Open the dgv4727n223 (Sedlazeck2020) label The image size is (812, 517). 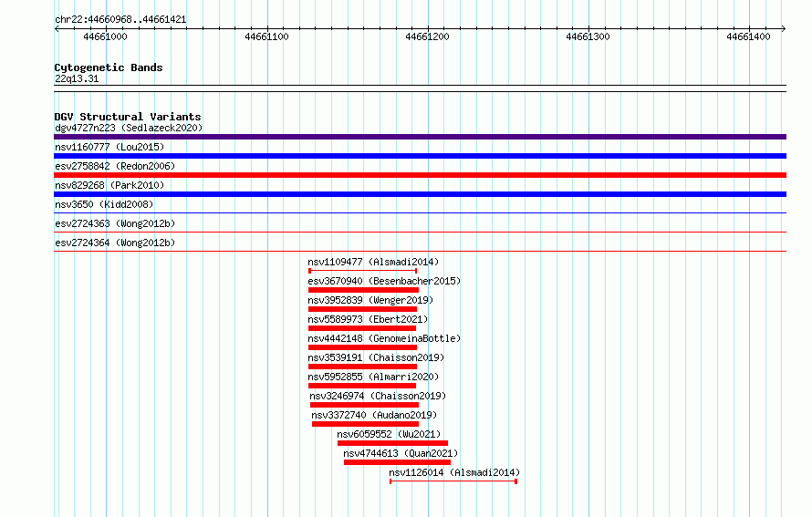(129, 128)
